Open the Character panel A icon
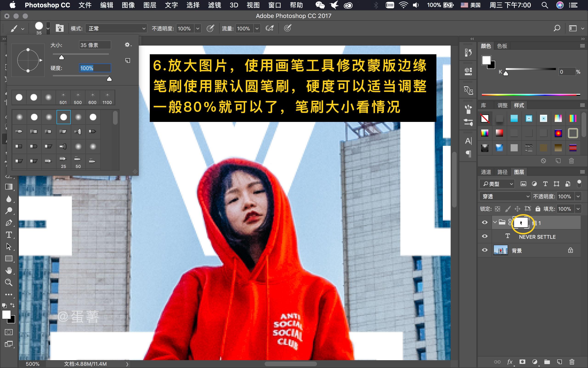Viewport: 588px width, 368px height. click(x=468, y=141)
